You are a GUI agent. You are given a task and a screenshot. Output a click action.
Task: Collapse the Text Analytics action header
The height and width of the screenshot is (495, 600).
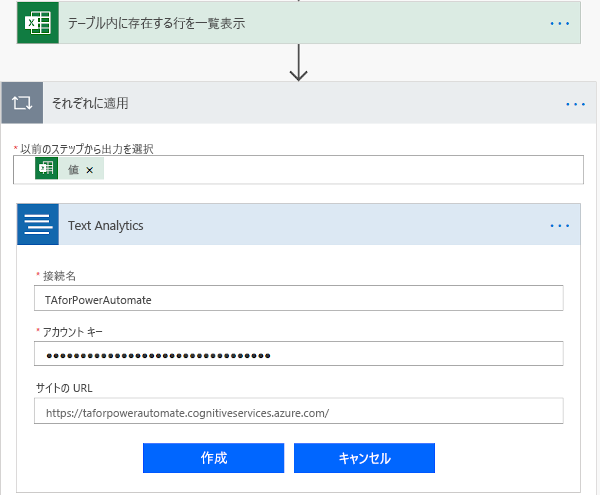click(x=298, y=225)
